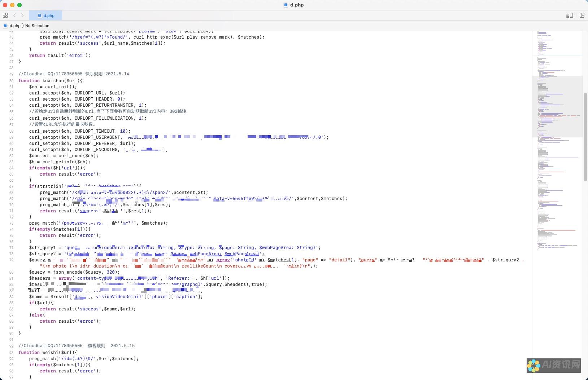Screen dimensions: 588x380
Task: Click the $ch = curl_init(); line
Action: coord(53,87)
